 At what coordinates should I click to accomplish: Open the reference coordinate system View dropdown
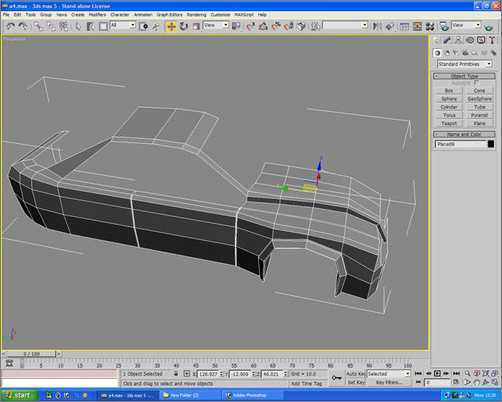click(216, 25)
